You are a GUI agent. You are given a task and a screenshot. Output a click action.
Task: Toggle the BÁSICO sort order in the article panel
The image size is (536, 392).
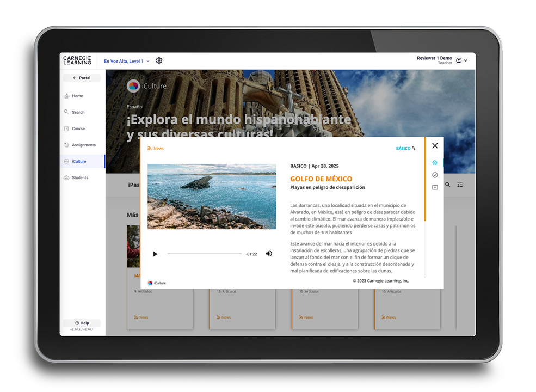tap(405, 148)
